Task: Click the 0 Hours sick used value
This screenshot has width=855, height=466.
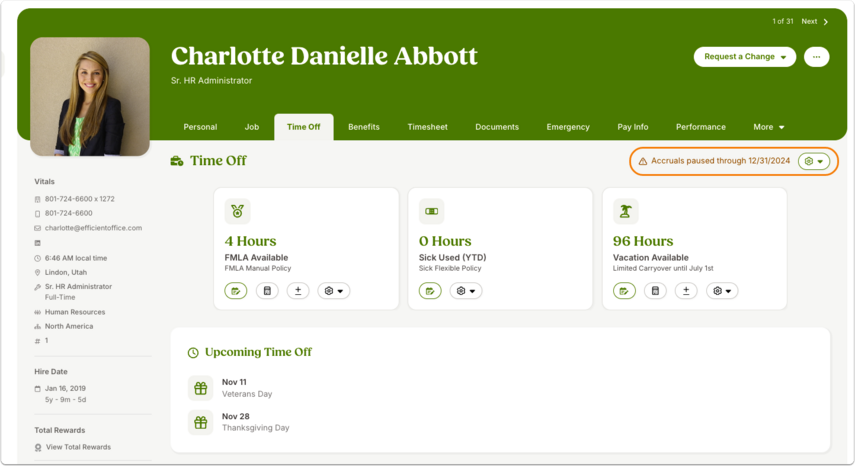Action: tap(445, 241)
